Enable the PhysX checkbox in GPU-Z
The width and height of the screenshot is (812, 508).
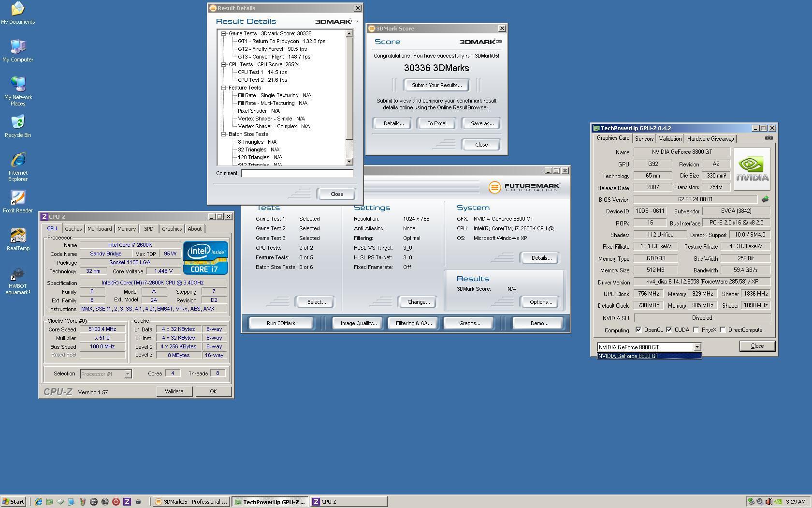696,330
